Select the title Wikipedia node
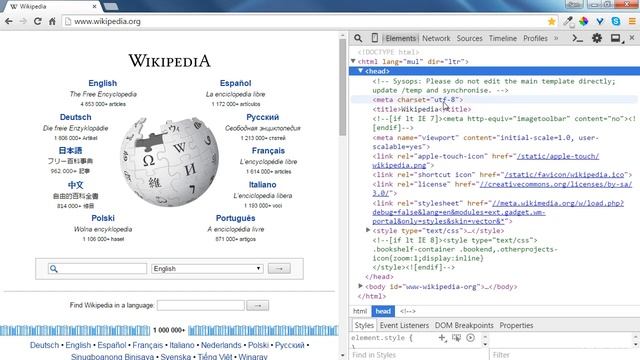Image resolution: width=640 pixels, height=360 pixels. 422,109
